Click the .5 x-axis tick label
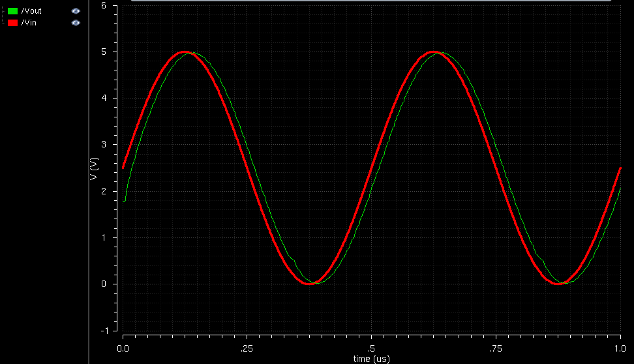 (x=371, y=348)
